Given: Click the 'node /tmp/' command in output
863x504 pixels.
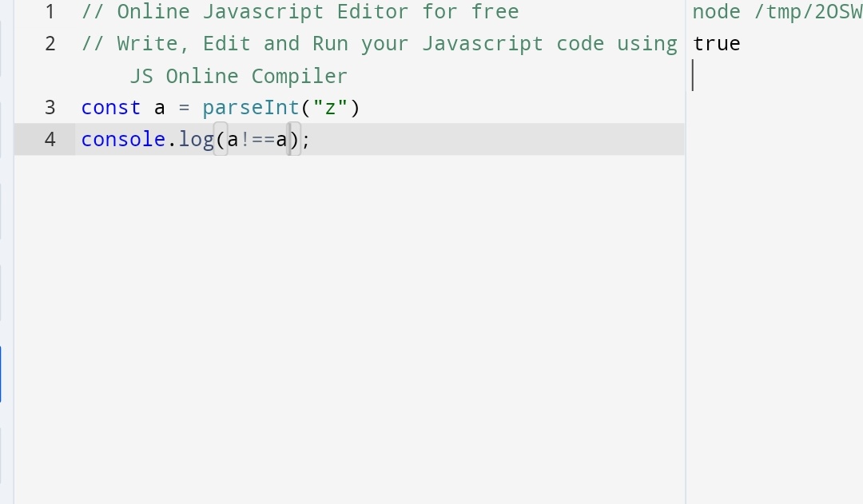Looking at the screenshot, I should (777, 11).
